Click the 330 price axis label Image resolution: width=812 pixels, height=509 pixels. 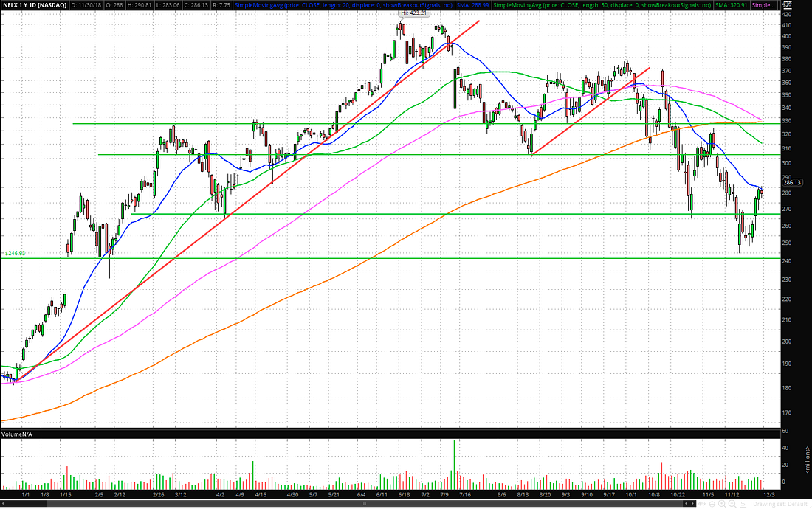click(787, 121)
